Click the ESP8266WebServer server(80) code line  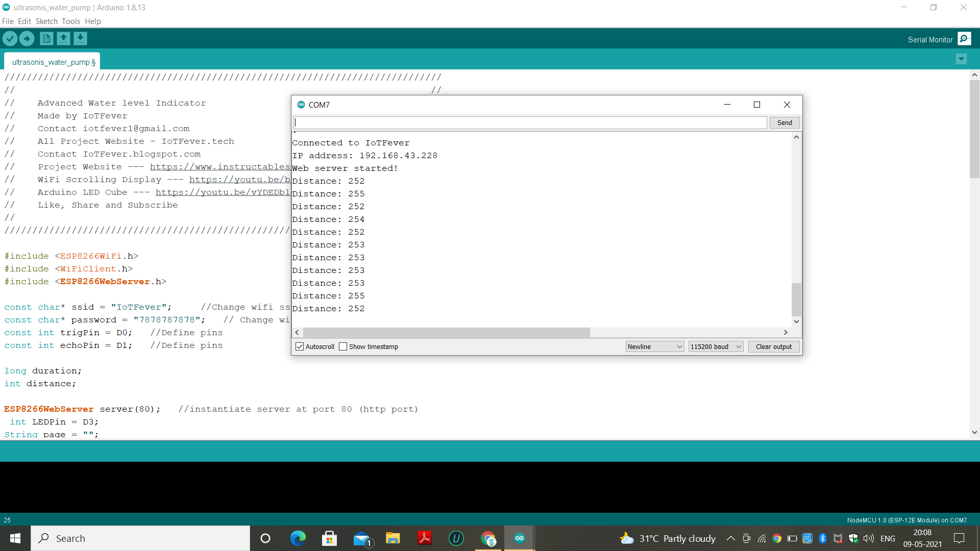click(82, 409)
